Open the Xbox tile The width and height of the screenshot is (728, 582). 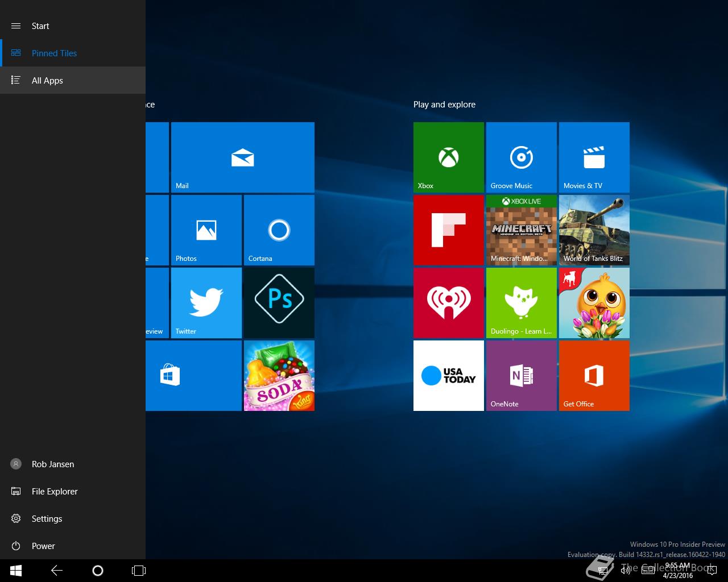[449, 157]
